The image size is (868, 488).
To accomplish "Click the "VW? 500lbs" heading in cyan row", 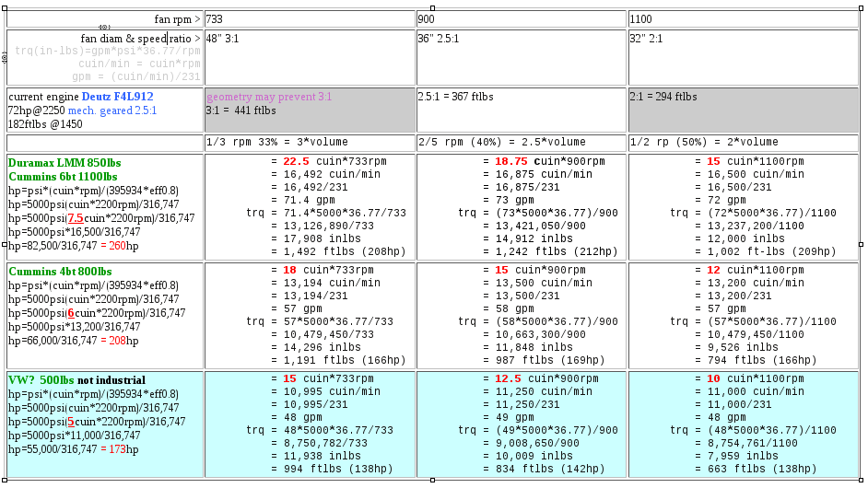I will pos(41,380).
